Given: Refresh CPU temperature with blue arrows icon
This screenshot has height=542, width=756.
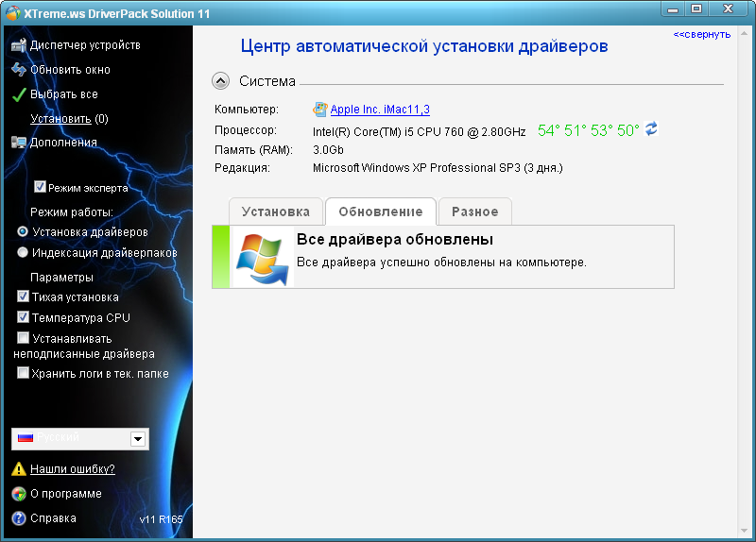Looking at the screenshot, I should (x=651, y=128).
